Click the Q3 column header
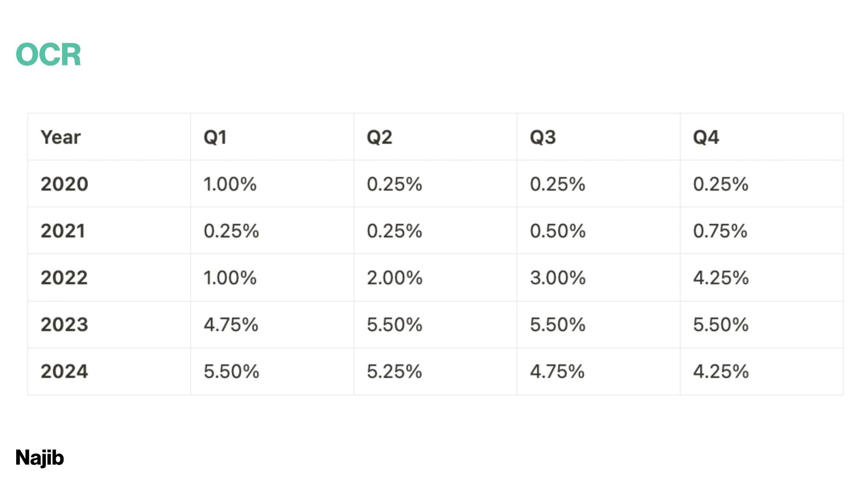Screen dimensions: 868x501 point(542,137)
